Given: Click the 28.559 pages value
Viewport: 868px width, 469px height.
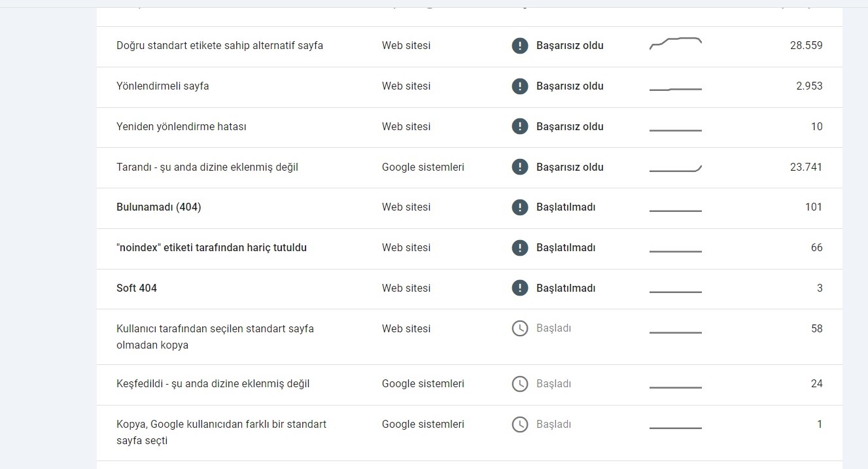Looking at the screenshot, I should point(807,46).
